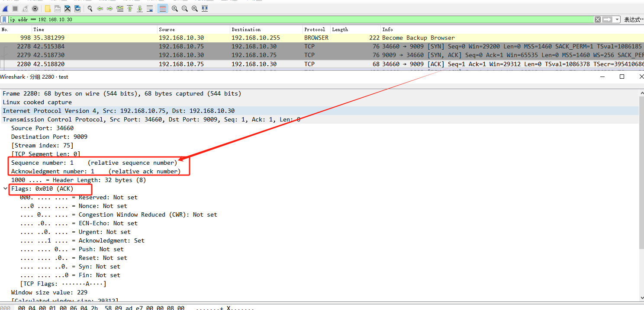The height and width of the screenshot is (310, 644).
Task: Jump to last packet arrow icon
Action: tap(140, 9)
